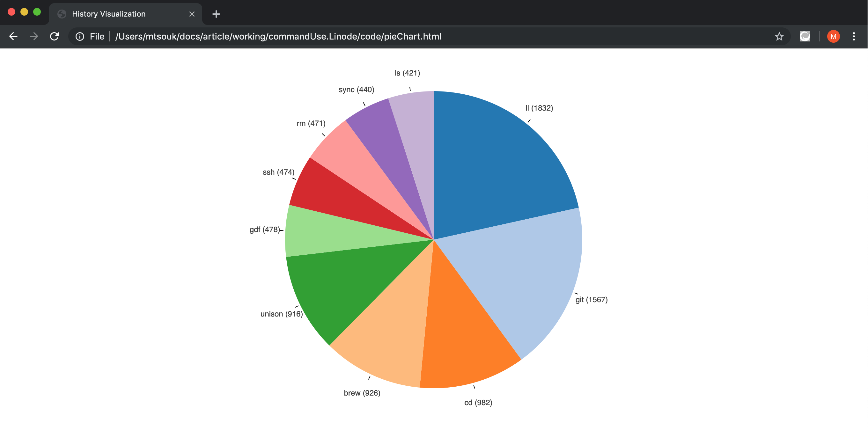This screenshot has width=868, height=430.
Task: Click the back navigation arrow
Action: pyautogui.click(x=13, y=36)
